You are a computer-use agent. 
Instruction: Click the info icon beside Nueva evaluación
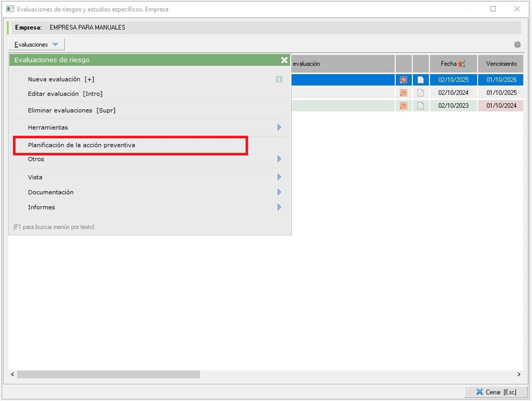[x=279, y=80]
